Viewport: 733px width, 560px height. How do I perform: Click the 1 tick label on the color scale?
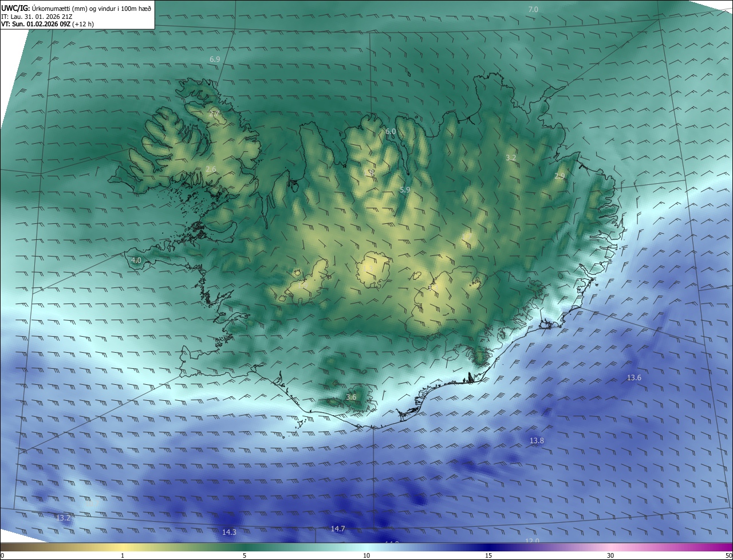point(123,556)
